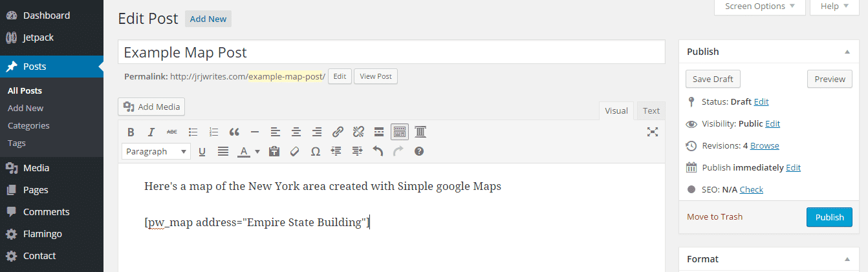The height and width of the screenshot is (272, 868).
Task: Edit the post Status
Action: (761, 102)
